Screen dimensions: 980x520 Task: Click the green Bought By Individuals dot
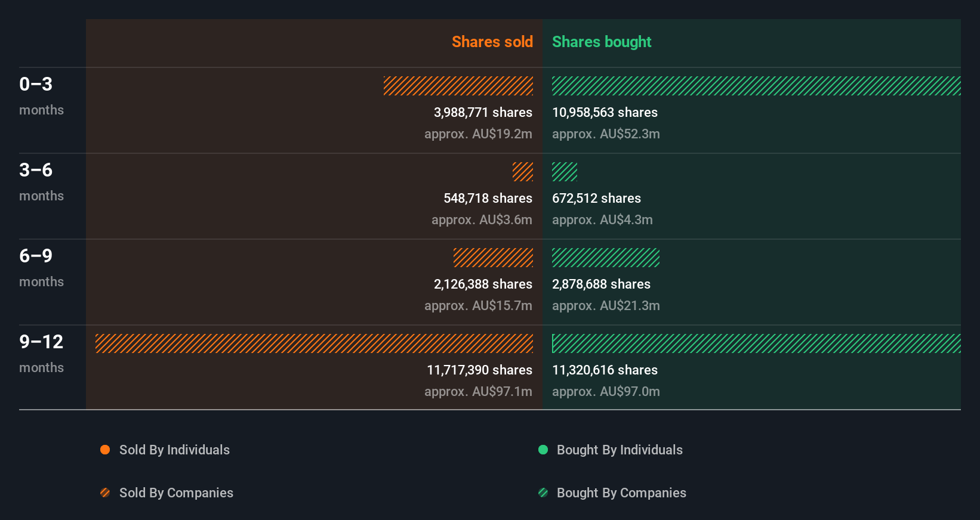[543, 450]
